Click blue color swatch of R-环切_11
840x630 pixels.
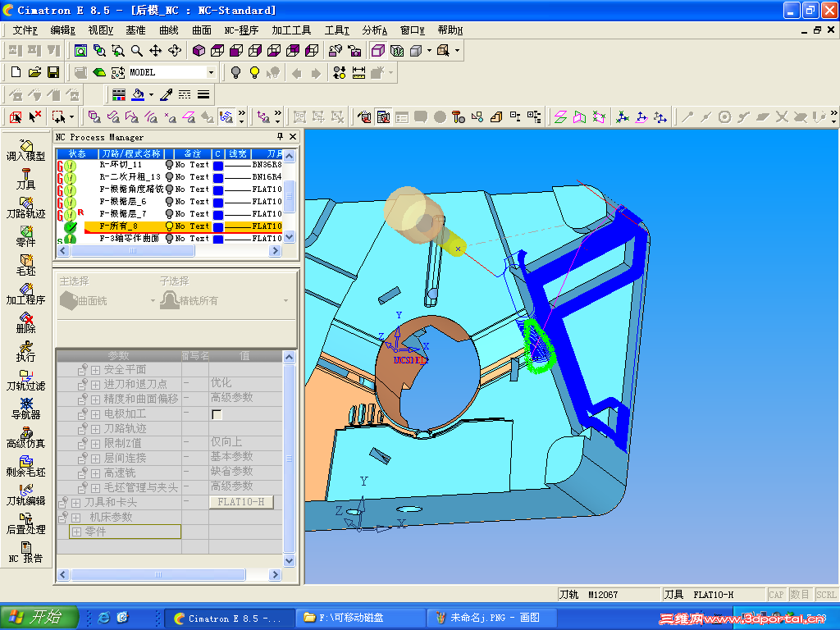pos(218,165)
